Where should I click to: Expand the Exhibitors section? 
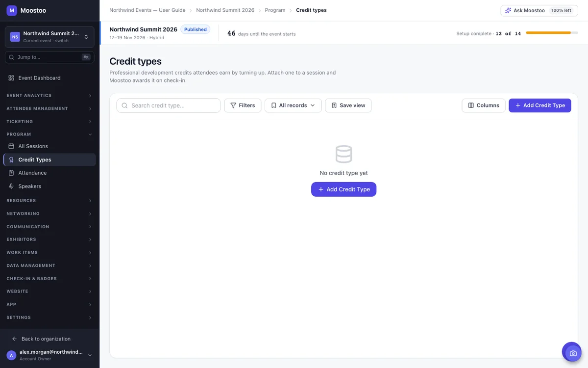tap(49, 239)
